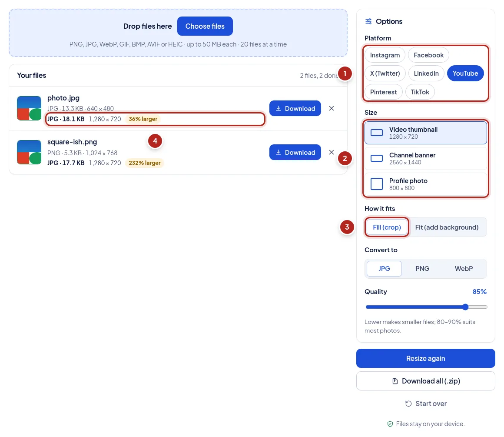Click the zip file icon in Download all

coord(395,381)
